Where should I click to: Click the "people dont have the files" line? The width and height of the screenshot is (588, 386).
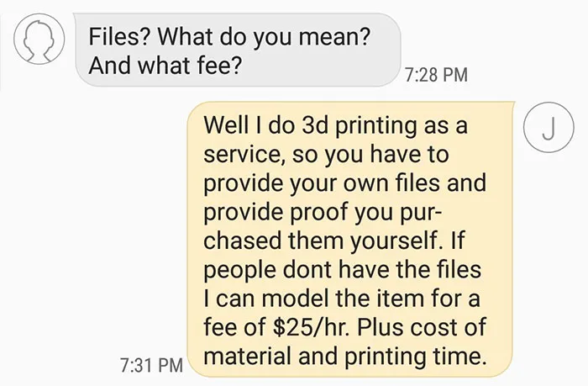point(342,270)
